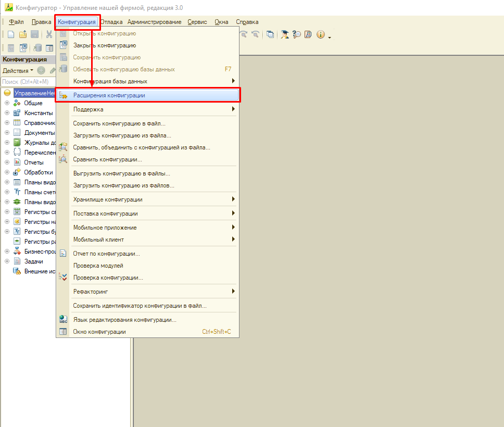
Task: Click the green Add button in configuration panel
Action: [x=41, y=70]
